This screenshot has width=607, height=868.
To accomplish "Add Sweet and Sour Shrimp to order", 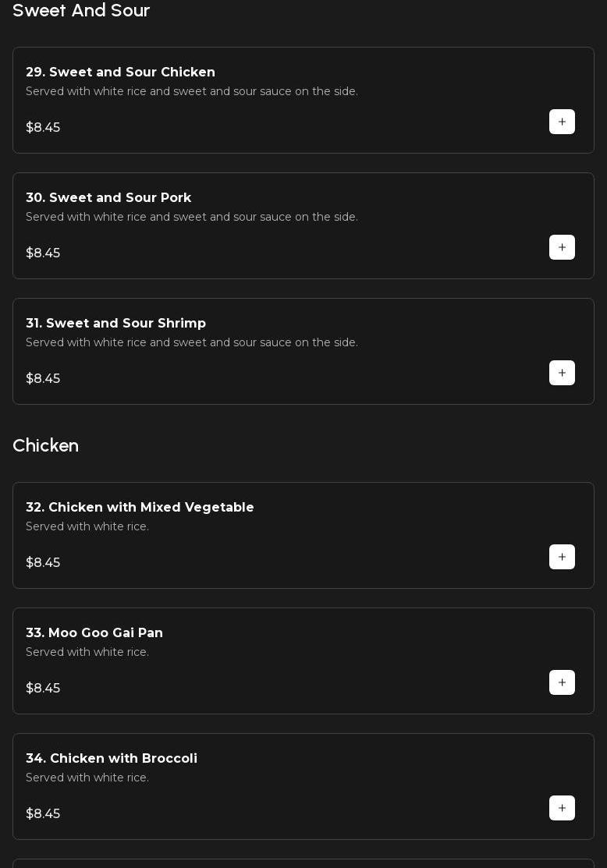I will tap(562, 373).
